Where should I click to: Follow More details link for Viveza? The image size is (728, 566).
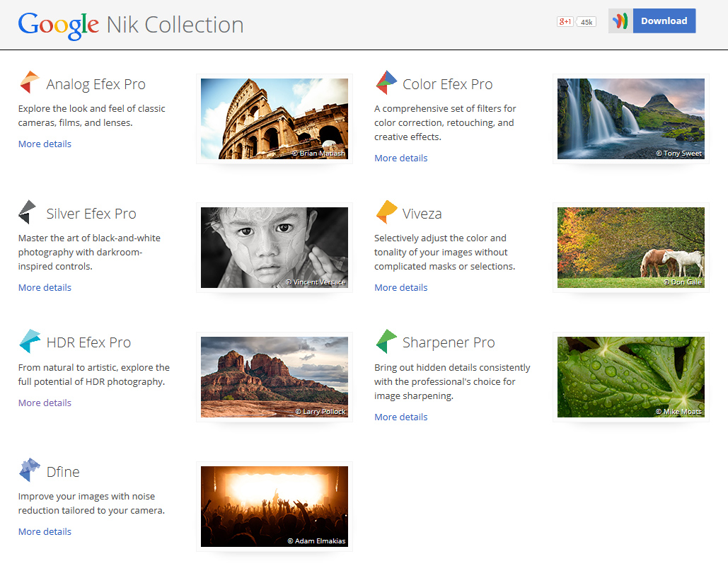400,287
